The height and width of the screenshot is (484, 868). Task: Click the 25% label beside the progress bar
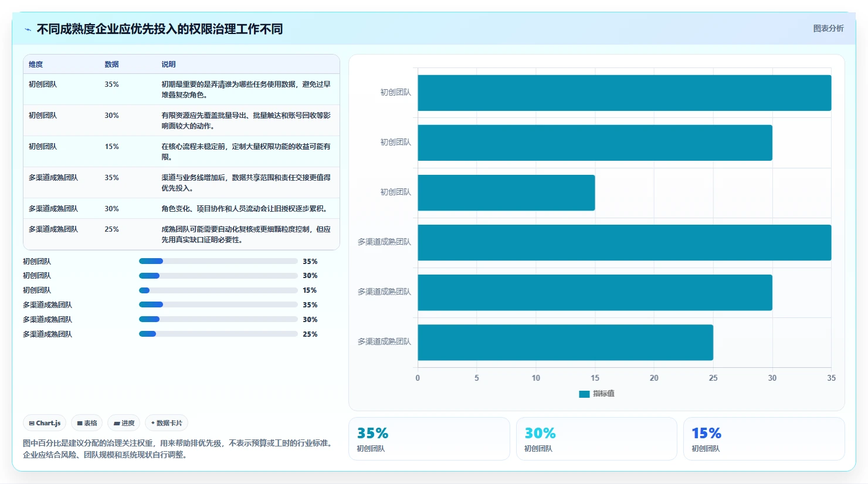[x=310, y=334]
